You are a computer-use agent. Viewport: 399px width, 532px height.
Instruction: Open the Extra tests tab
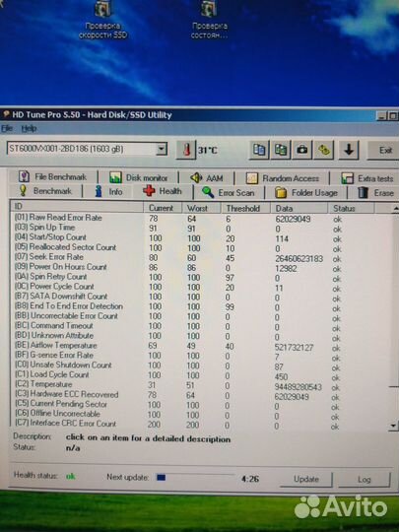click(x=367, y=178)
